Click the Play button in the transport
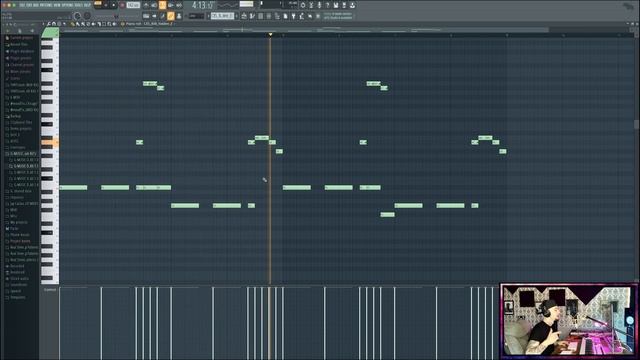This screenshot has width=640, height=360. pos(106,5)
